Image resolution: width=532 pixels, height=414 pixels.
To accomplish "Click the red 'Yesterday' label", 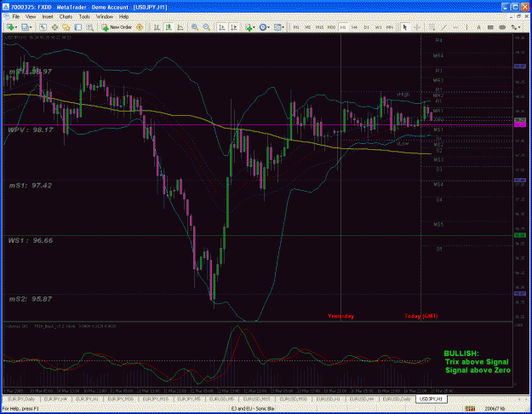I will tap(340, 316).
